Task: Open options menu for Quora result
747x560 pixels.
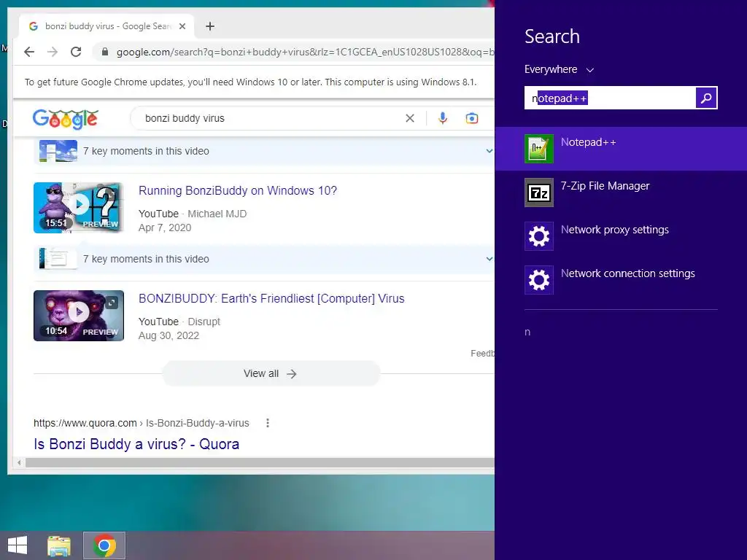Action: tap(268, 423)
